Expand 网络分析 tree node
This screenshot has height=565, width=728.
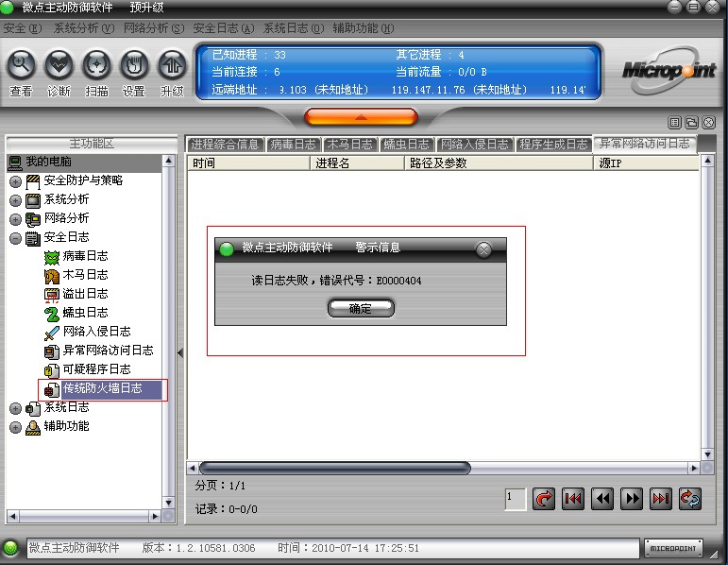(15, 219)
